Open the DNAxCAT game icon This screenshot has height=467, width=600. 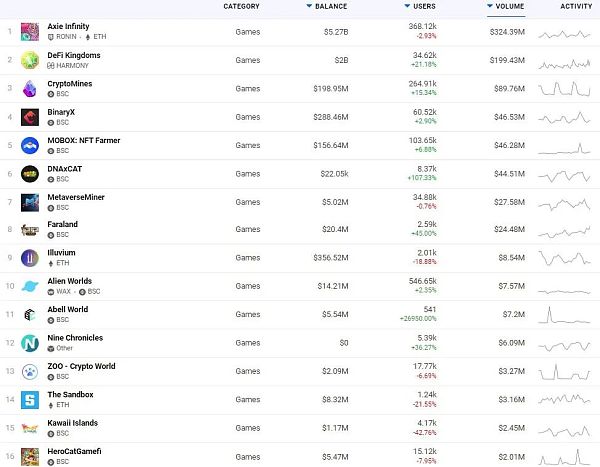click(29, 173)
